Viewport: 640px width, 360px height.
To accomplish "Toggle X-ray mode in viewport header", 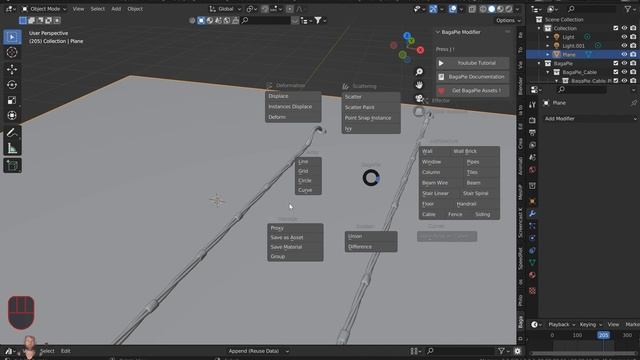I will [x=472, y=9].
